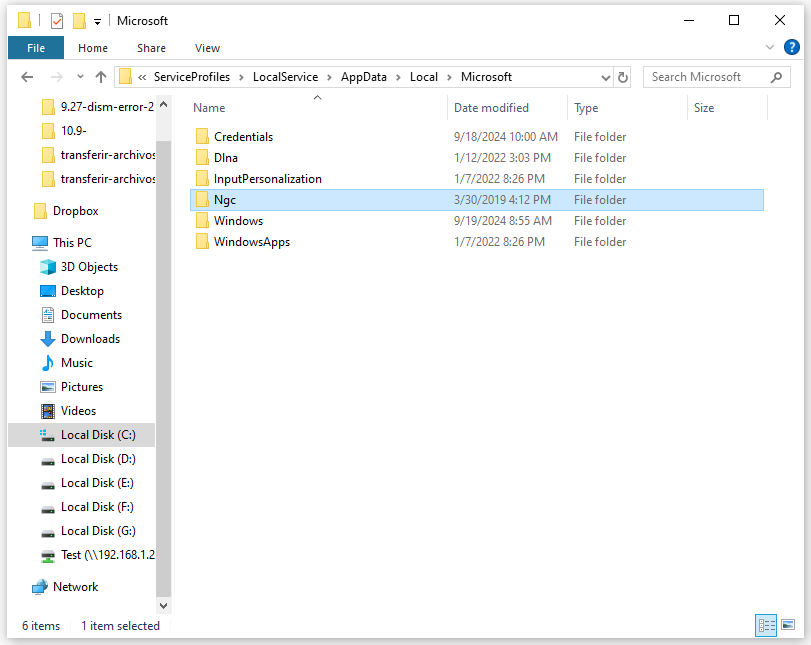Click the Local breadcrumb
This screenshot has height=645, width=811.
[424, 77]
